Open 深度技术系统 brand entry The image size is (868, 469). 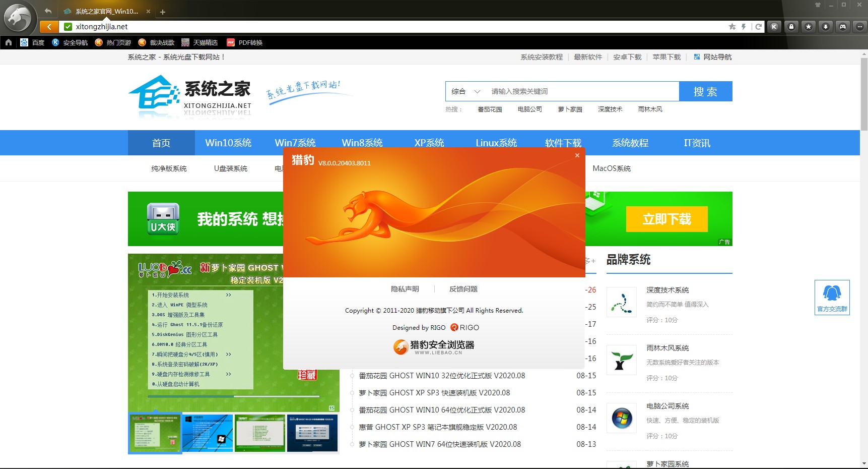667,290
